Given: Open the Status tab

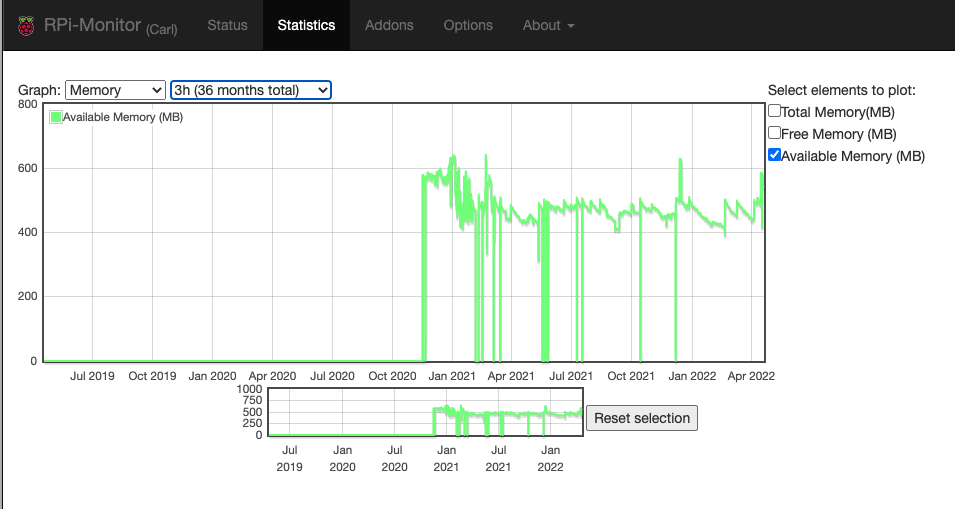Looking at the screenshot, I should pyautogui.click(x=227, y=25).
